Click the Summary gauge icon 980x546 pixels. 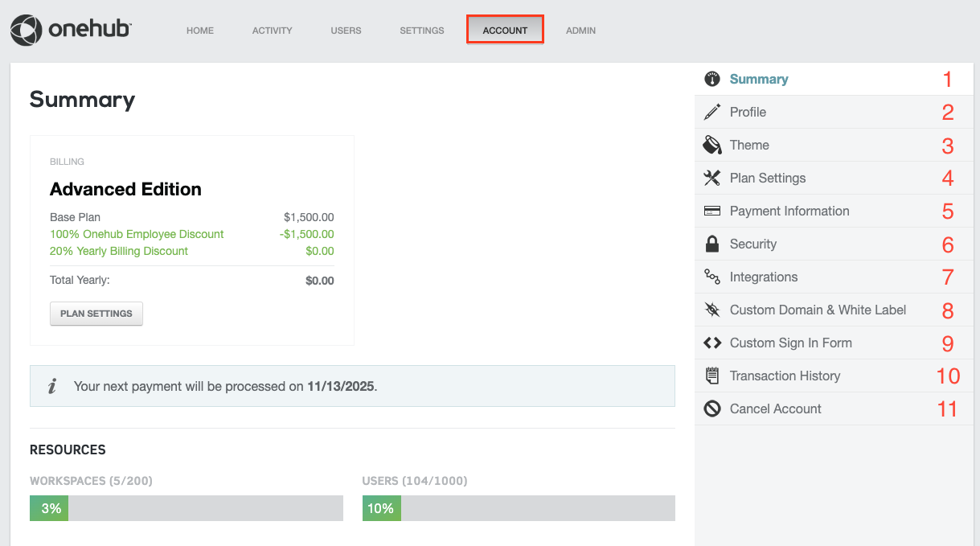coord(711,79)
